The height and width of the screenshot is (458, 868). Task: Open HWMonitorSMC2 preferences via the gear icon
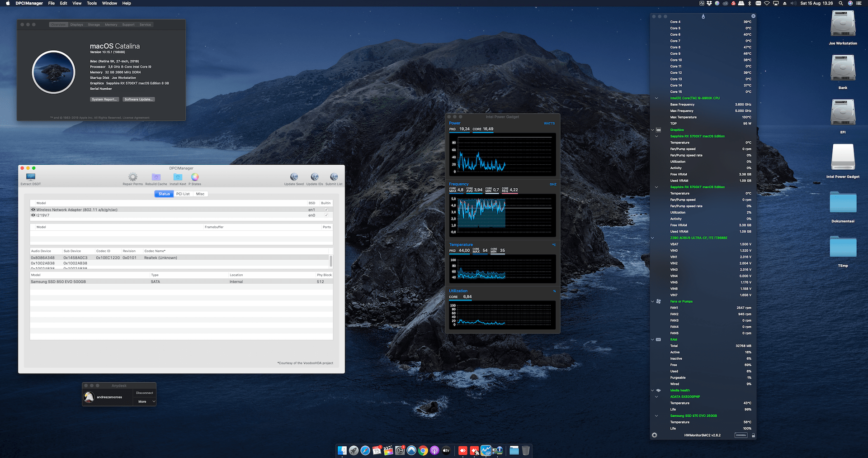(x=654, y=435)
